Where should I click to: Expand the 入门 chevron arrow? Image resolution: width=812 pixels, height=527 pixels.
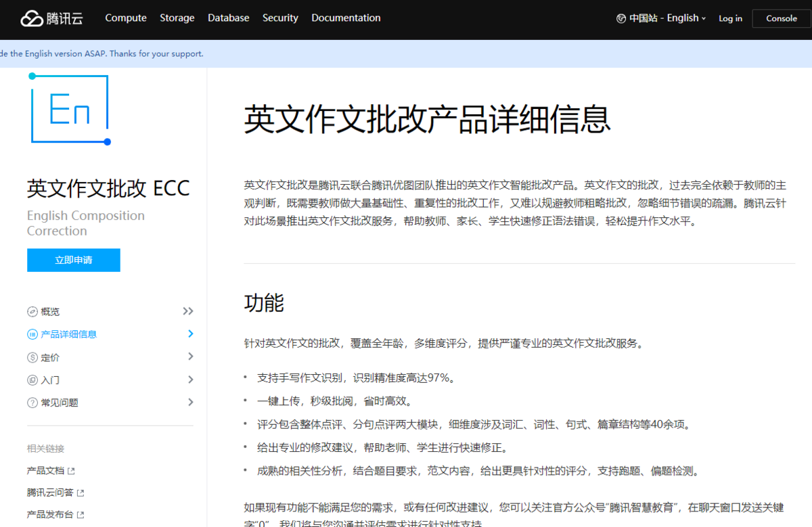coord(190,380)
